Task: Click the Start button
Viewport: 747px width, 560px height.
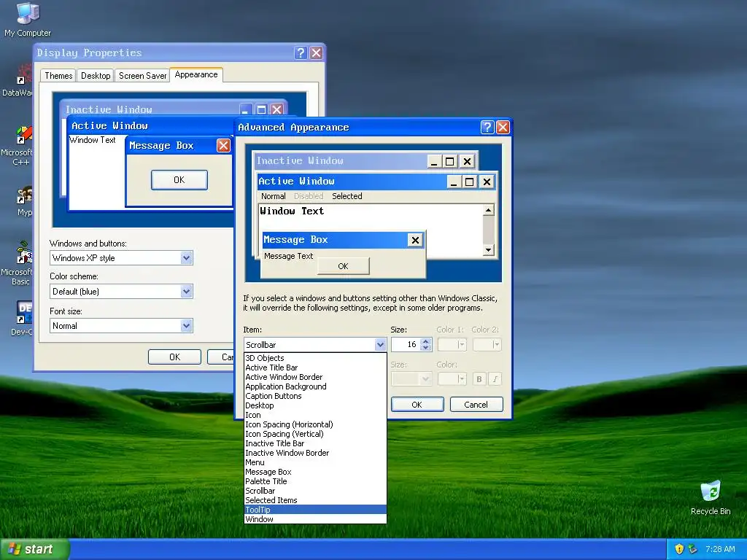Action: 35,549
